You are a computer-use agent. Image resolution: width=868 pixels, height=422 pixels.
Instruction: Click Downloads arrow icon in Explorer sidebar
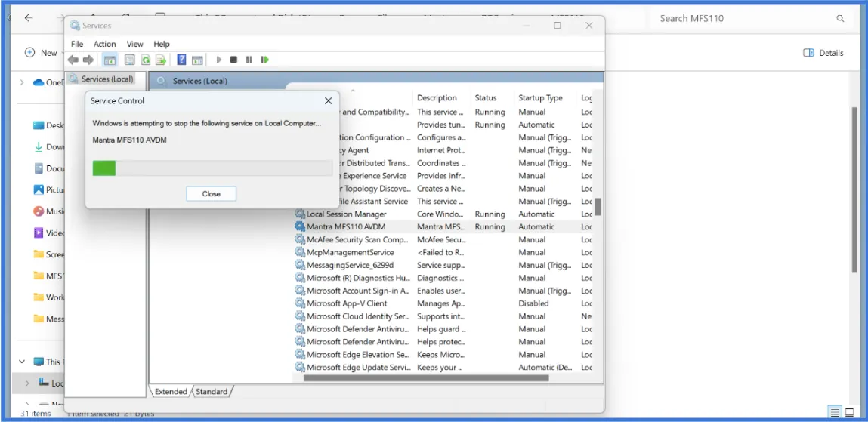point(39,147)
